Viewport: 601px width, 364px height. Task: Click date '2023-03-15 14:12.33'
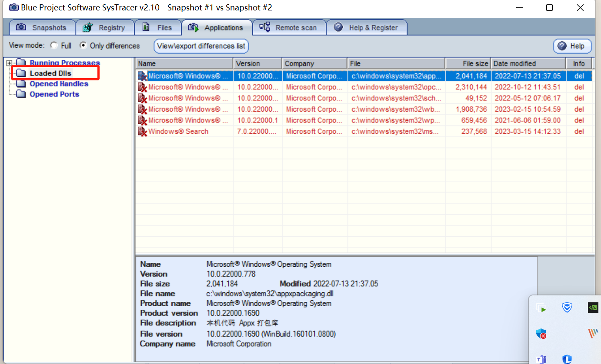click(528, 132)
